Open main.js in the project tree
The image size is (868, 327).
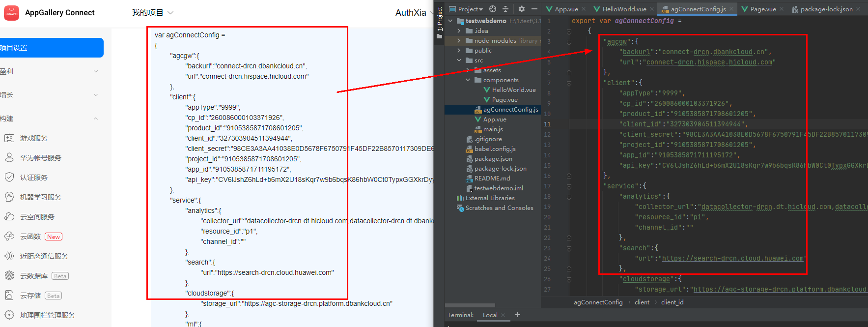(x=493, y=129)
